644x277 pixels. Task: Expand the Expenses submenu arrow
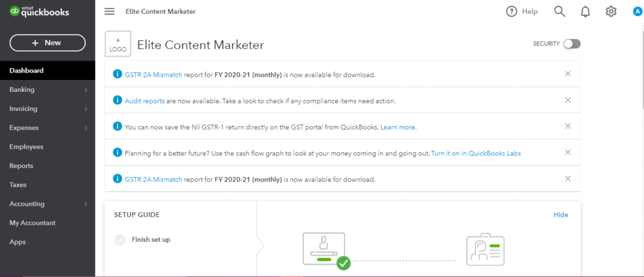(86, 128)
